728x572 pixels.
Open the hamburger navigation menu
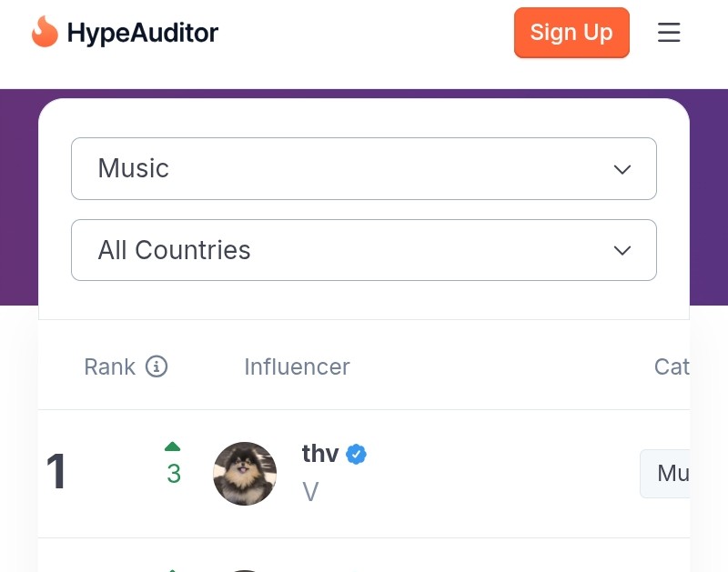pos(669,33)
